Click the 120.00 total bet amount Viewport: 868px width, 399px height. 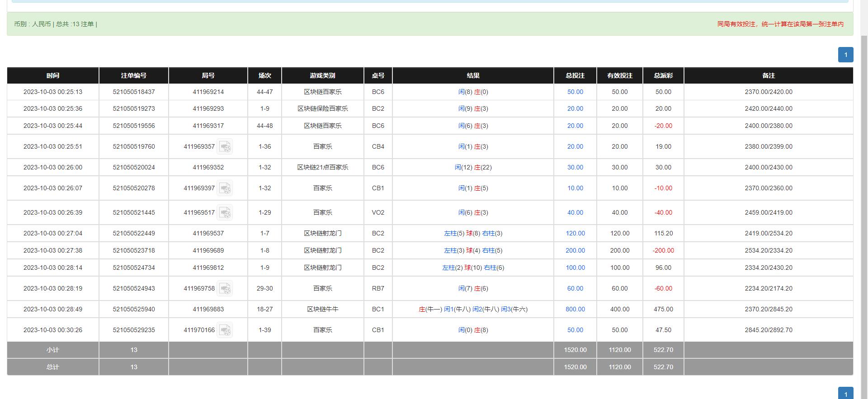point(575,233)
